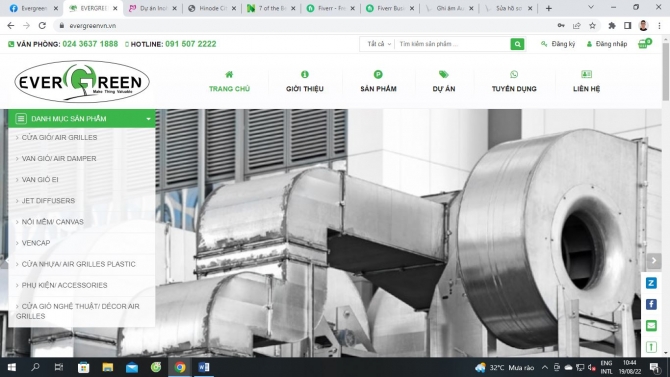Switch to first Evergreen Facebook tab

33,8
